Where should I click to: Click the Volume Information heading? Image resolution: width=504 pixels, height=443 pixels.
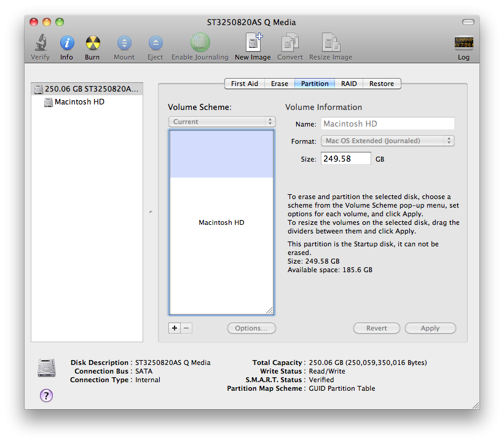(323, 107)
